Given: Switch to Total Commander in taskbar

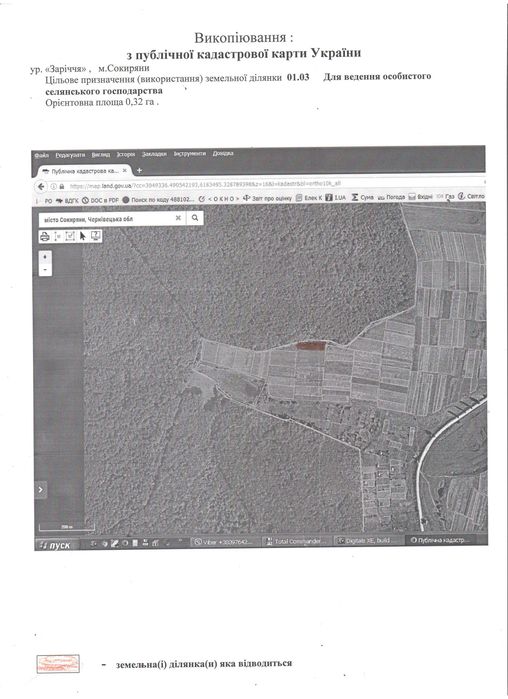Looking at the screenshot, I should pyautogui.click(x=295, y=541).
